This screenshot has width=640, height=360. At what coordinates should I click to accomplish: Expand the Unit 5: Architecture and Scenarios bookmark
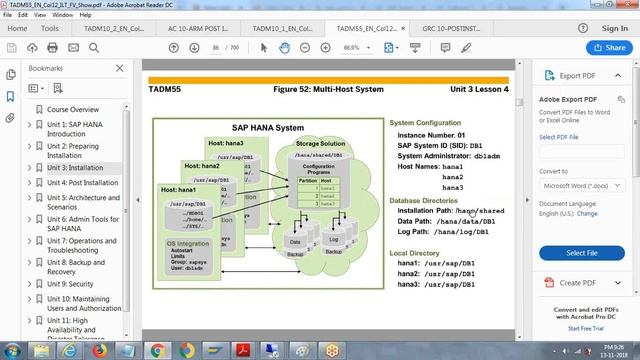(x=29, y=198)
